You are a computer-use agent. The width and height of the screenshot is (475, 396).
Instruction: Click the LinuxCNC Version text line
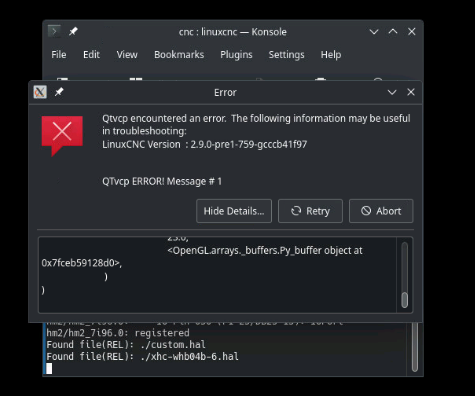[205, 144]
